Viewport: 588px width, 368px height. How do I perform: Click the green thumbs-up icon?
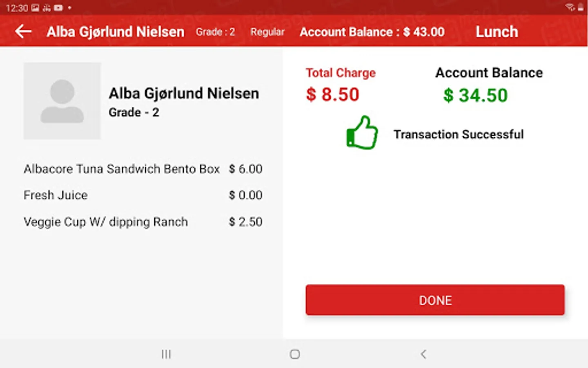tap(362, 133)
